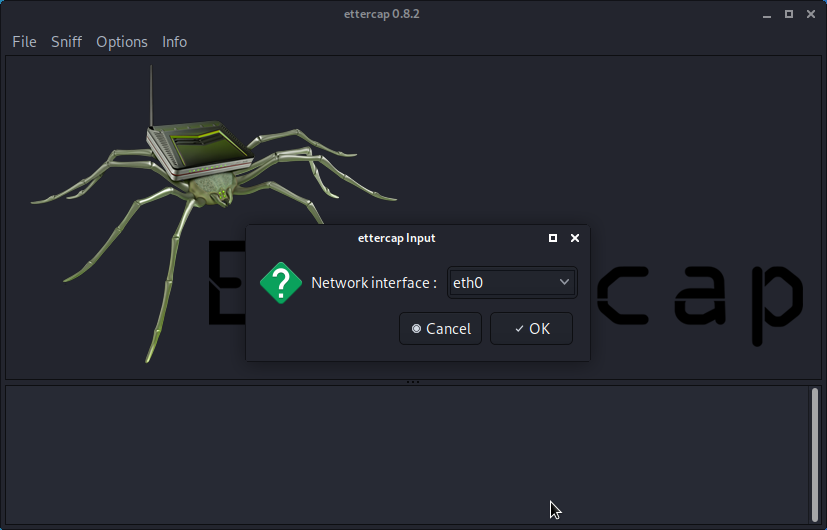Maximize the ettercap main window
The width and height of the screenshot is (827, 530).
(789, 14)
